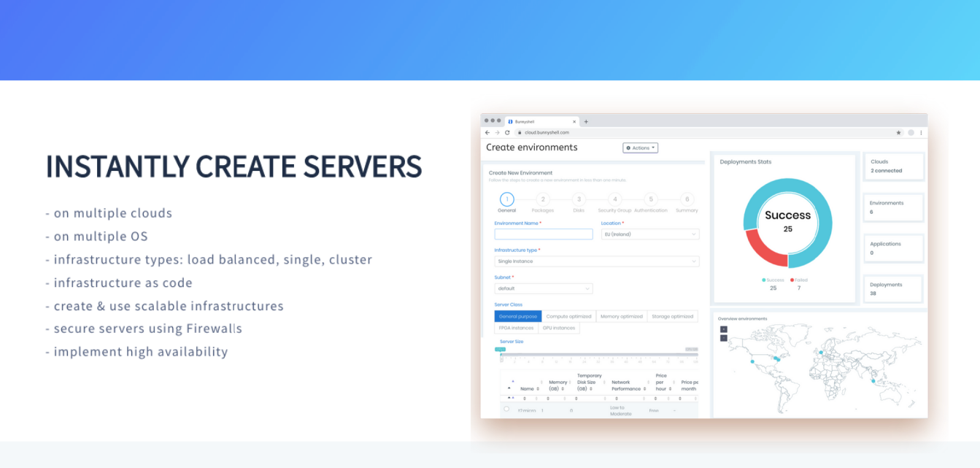Screen dimensions: 980x468
Task: Open a new browser tab with plus
Action: (x=586, y=121)
